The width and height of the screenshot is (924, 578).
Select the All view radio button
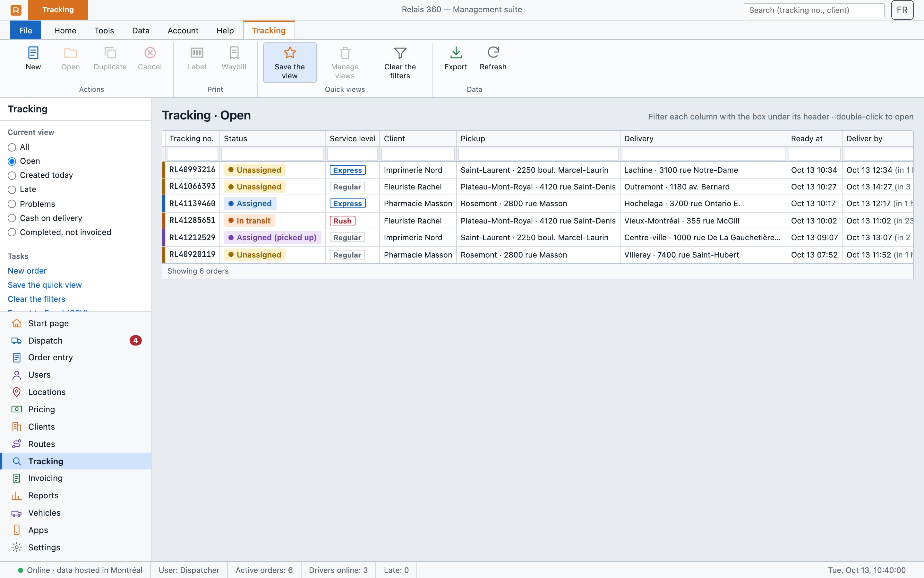click(12, 147)
